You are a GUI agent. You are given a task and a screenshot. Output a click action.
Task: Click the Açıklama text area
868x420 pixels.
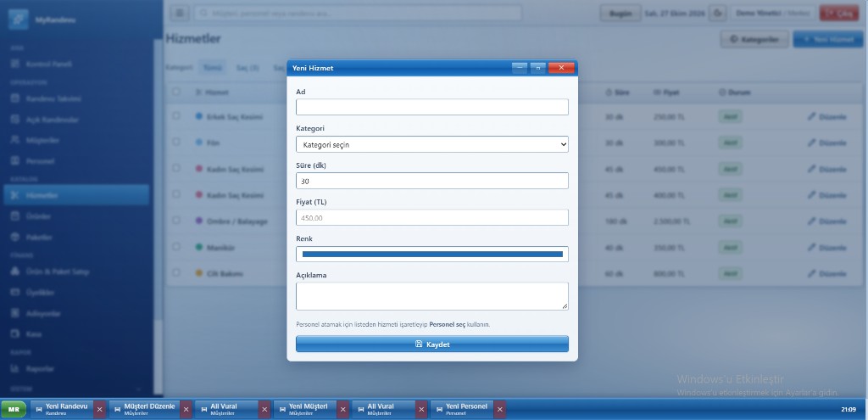431,296
